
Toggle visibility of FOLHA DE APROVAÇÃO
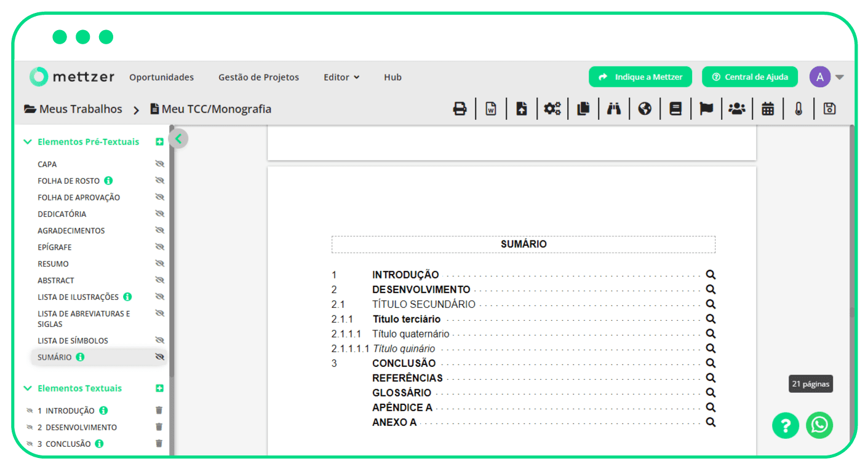(x=160, y=197)
